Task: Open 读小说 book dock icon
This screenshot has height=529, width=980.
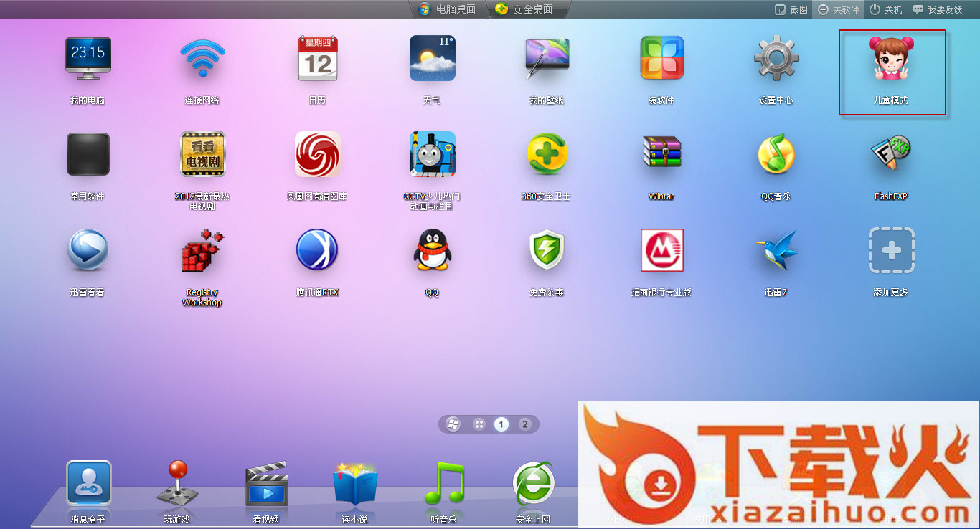Action: coord(354,485)
